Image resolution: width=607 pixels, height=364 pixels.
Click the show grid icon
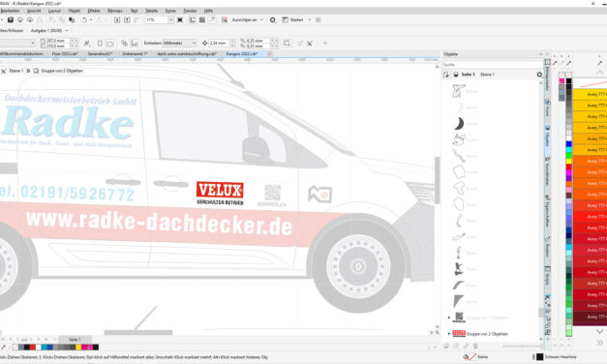[x=202, y=19]
